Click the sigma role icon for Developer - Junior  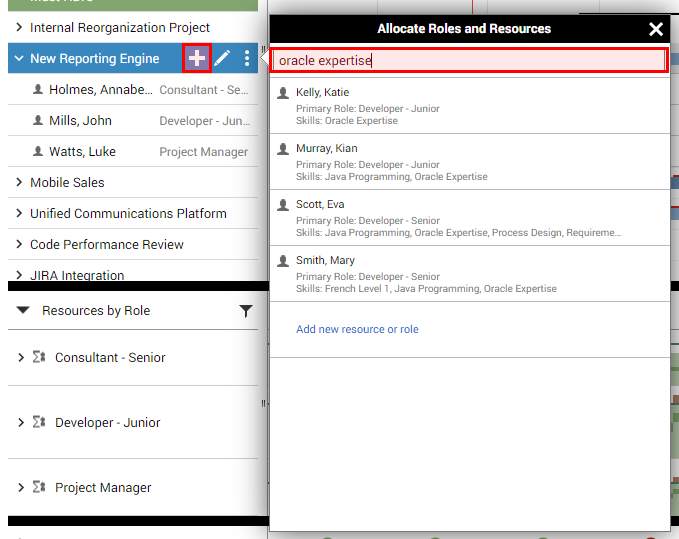(39, 422)
